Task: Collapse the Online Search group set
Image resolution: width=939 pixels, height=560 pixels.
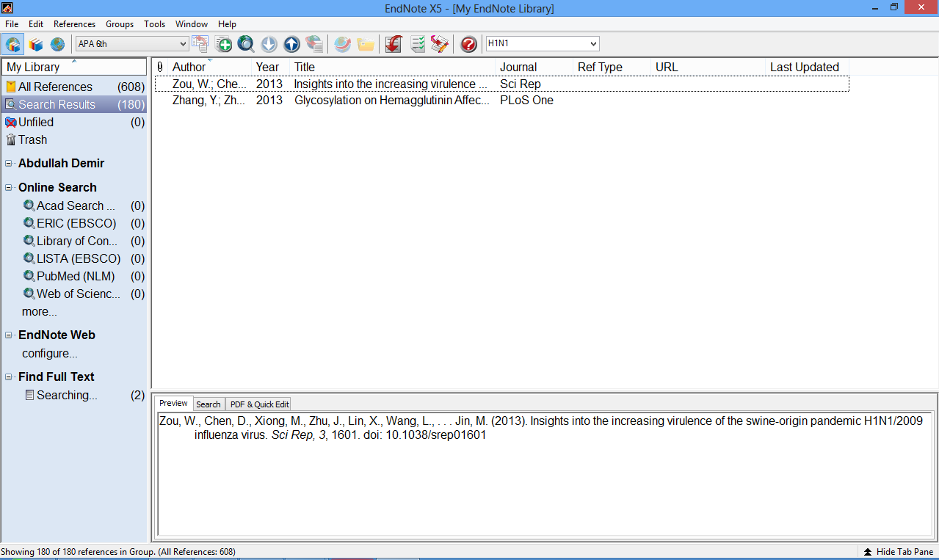Action: [9, 188]
